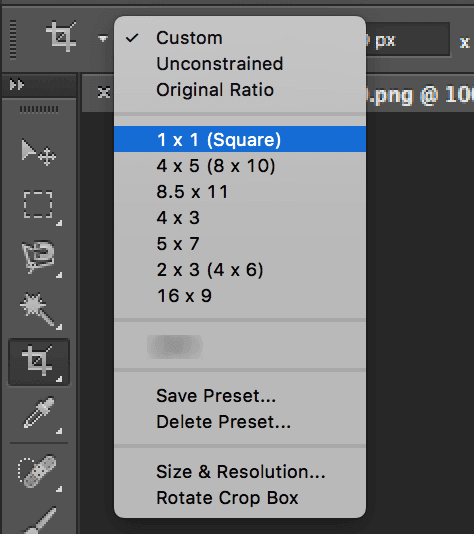Select the Patch healing tool
The image size is (474, 534).
pyautogui.click(x=37, y=471)
